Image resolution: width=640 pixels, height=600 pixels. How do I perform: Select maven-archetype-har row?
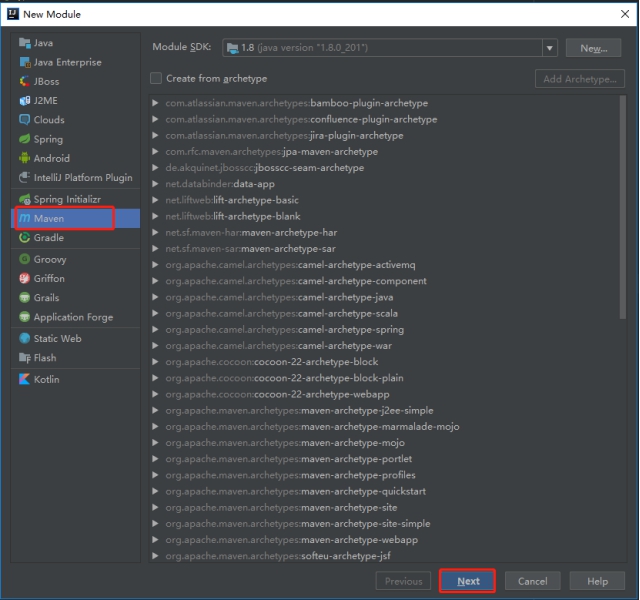[384, 232]
